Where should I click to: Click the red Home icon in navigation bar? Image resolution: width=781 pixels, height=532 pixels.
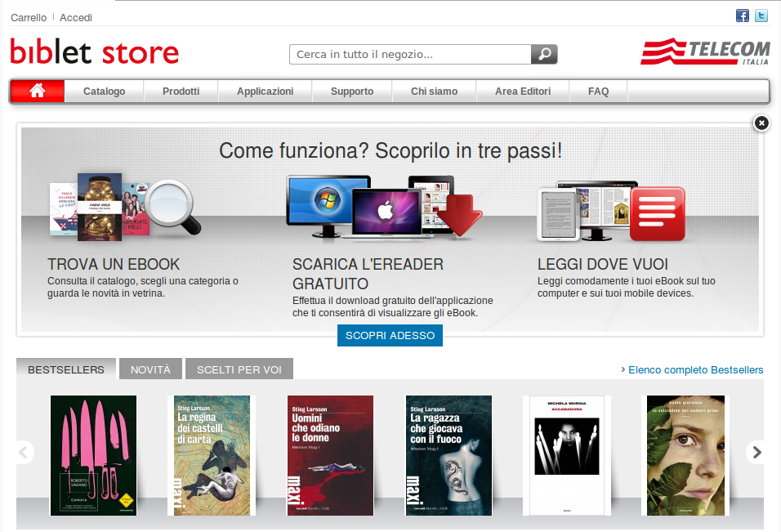pyautogui.click(x=37, y=91)
